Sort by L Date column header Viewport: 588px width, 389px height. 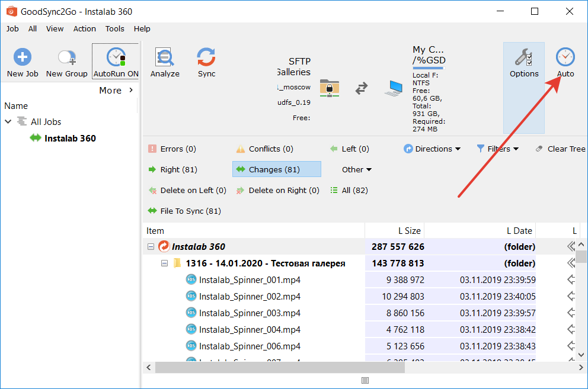480,230
